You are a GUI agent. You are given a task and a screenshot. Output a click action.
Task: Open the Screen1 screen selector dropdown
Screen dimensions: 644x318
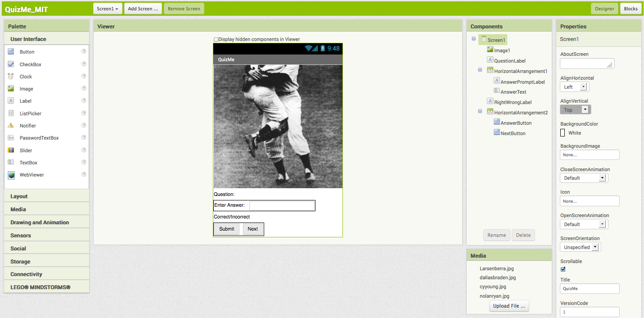pyautogui.click(x=108, y=9)
